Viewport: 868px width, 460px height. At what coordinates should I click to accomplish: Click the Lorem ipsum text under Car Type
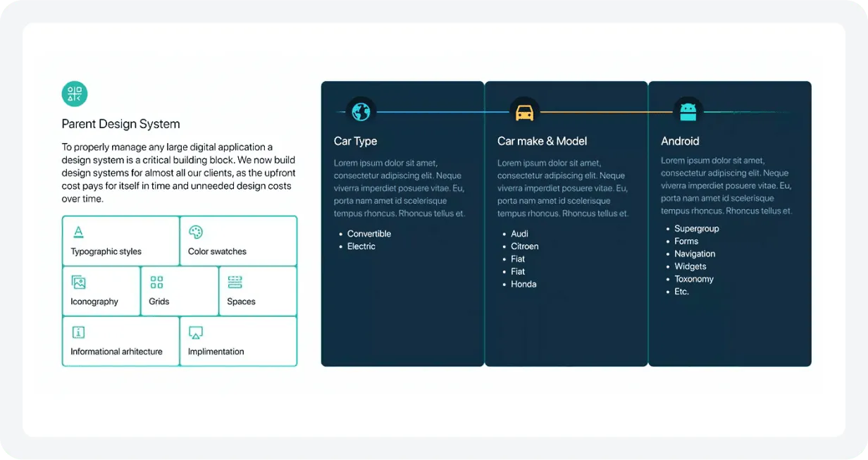pos(399,188)
